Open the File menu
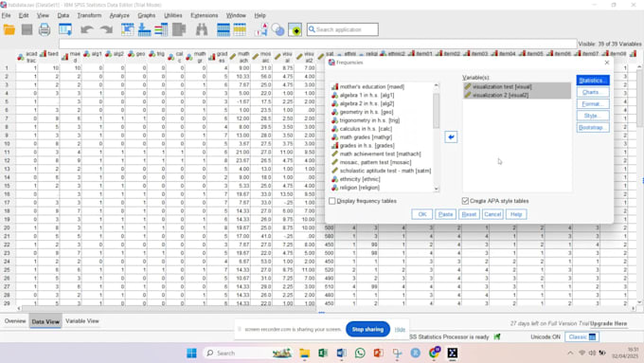Viewport: 644px width, 363px height. [x=7, y=15]
